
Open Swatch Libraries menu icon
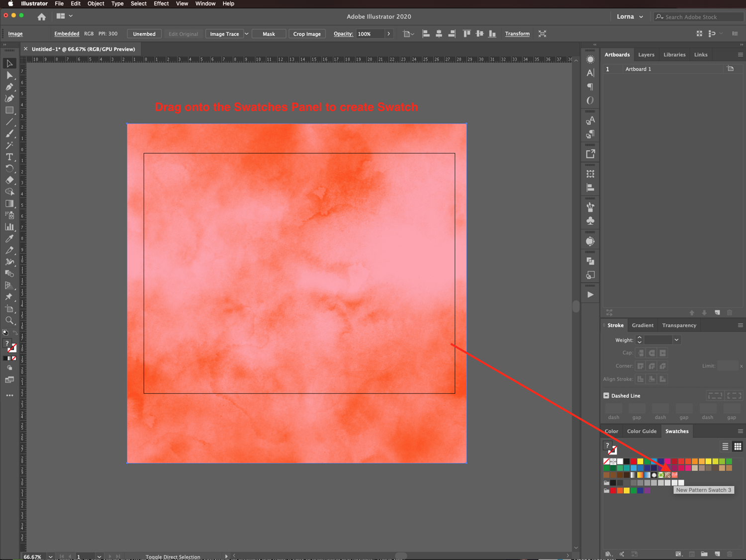609,554
